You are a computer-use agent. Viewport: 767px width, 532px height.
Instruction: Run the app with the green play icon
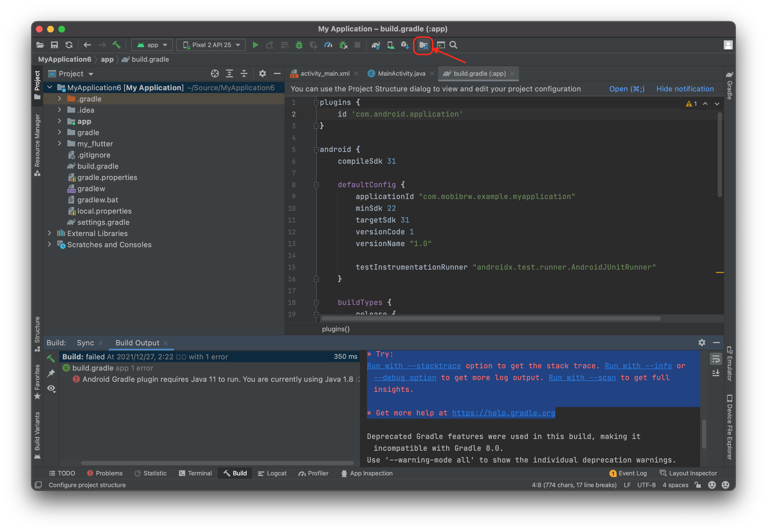(256, 45)
